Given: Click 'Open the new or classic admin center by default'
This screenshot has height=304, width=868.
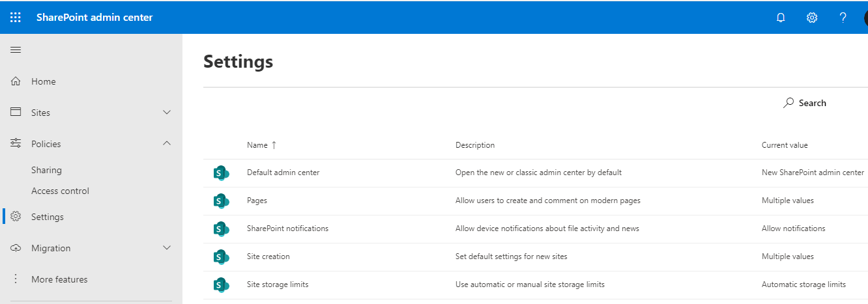Looking at the screenshot, I should (538, 173).
